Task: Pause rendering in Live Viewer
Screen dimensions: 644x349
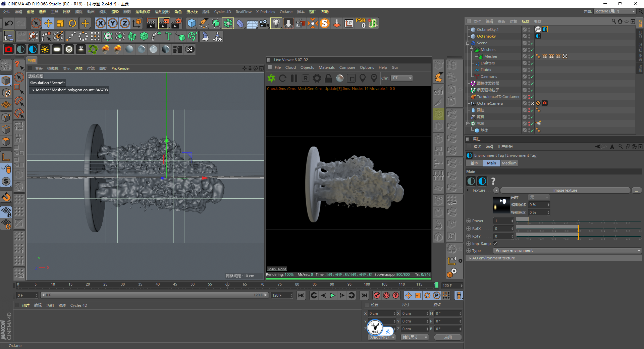Action: click(294, 78)
